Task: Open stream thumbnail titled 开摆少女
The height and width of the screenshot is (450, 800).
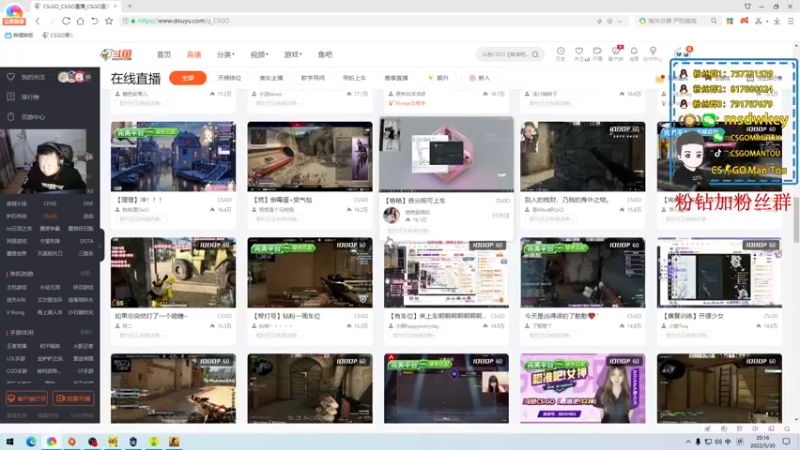Action: [x=719, y=272]
